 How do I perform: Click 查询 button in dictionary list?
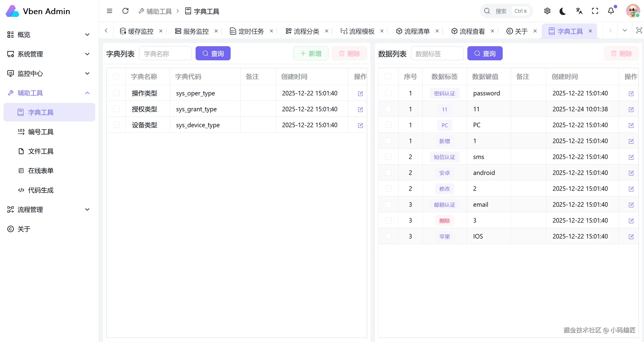(x=213, y=54)
